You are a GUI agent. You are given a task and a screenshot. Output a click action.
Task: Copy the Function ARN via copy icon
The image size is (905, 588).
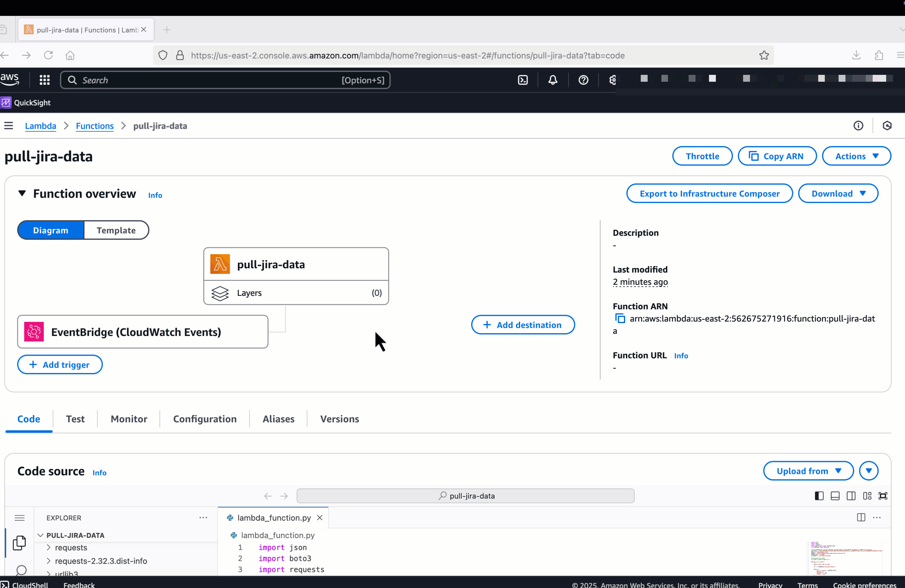tap(620, 318)
